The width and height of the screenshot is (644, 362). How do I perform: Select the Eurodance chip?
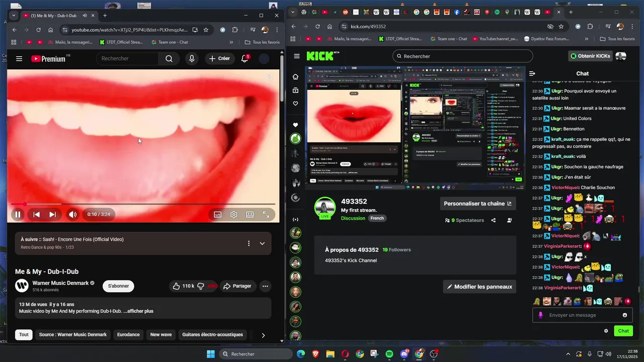tap(128, 335)
